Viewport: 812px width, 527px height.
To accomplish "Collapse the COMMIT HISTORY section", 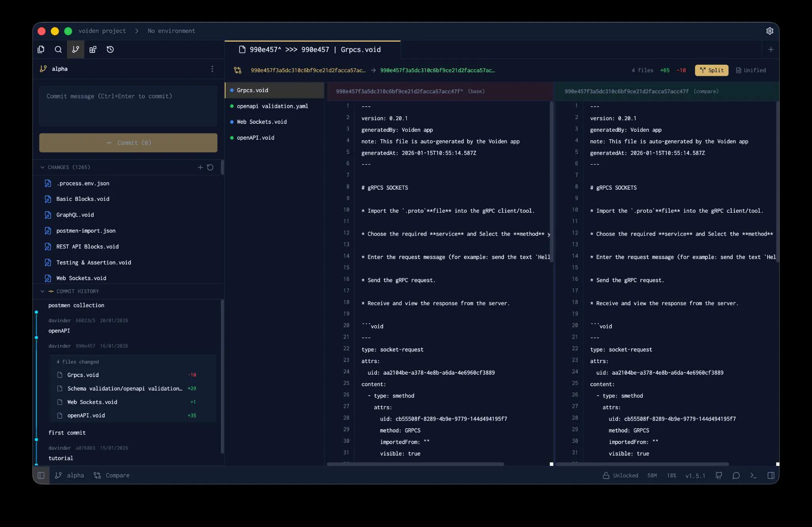I will pos(42,291).
